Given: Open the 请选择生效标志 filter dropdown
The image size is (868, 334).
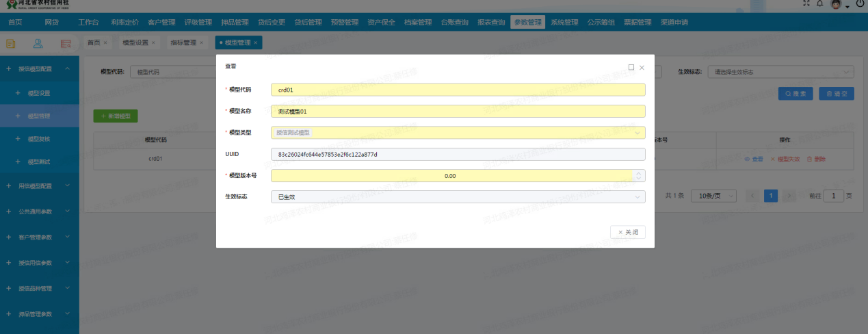Looking at the screenshot, I should point(781,72).
